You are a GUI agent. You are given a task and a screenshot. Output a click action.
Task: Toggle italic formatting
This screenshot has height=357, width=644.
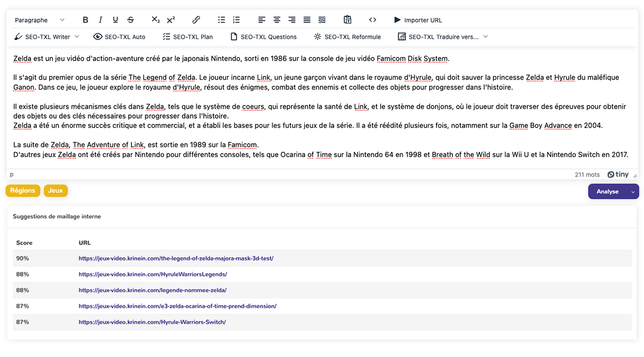pyautogui.click(x=100, y=20)
